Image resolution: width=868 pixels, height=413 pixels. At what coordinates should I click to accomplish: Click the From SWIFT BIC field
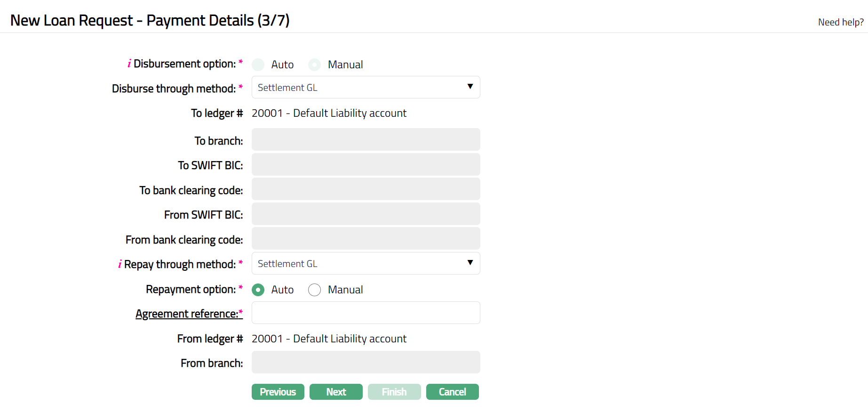[x=366, y=214]
